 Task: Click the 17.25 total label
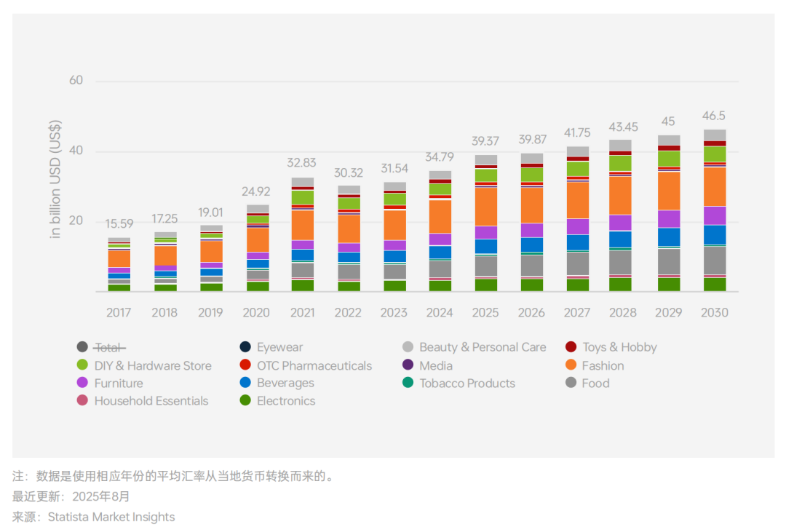click(x=165, y=218)
